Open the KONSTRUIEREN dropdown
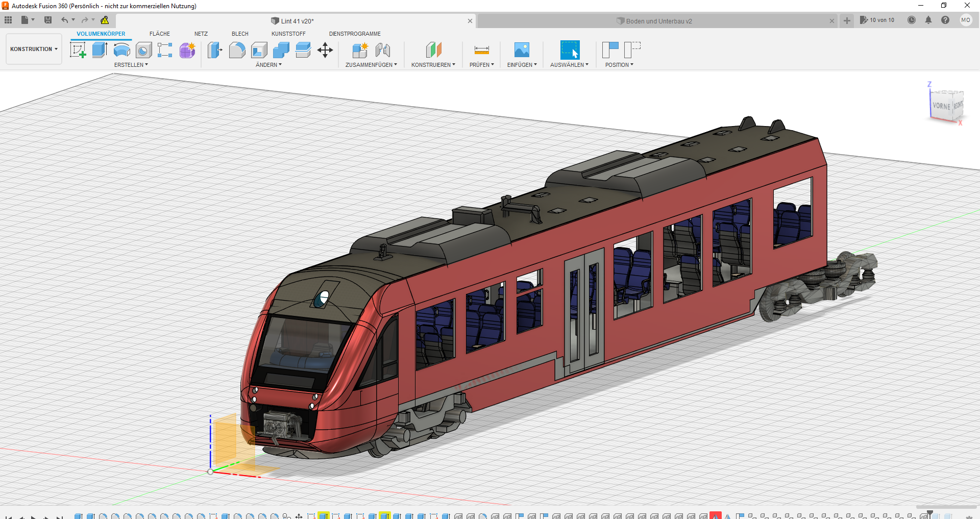 (433, 65)
